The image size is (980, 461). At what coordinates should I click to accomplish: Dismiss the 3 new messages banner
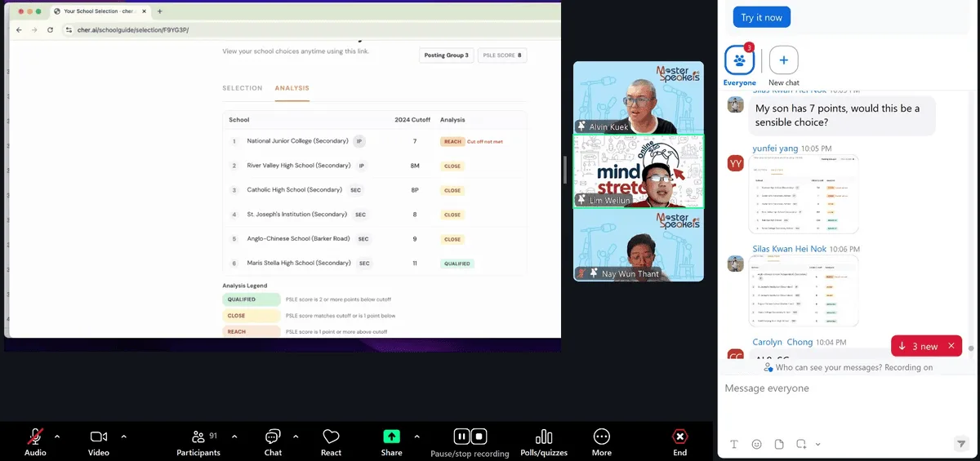tap(951, 346)
